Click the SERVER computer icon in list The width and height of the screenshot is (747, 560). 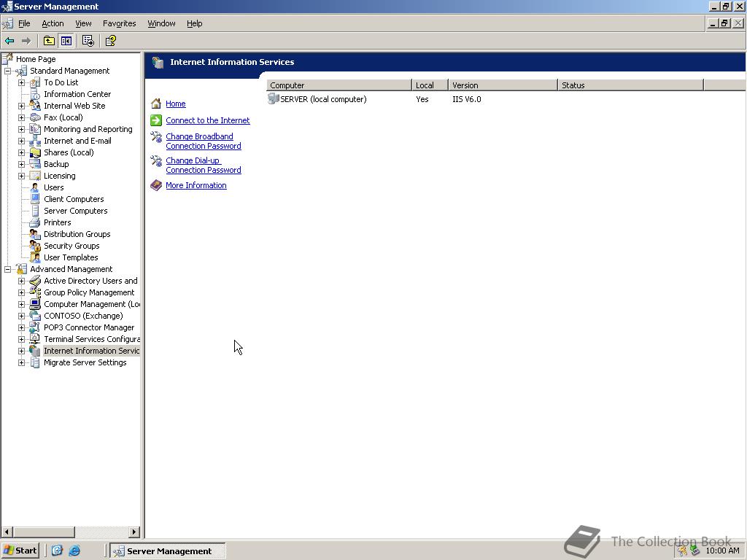click(x=273, y=99)
